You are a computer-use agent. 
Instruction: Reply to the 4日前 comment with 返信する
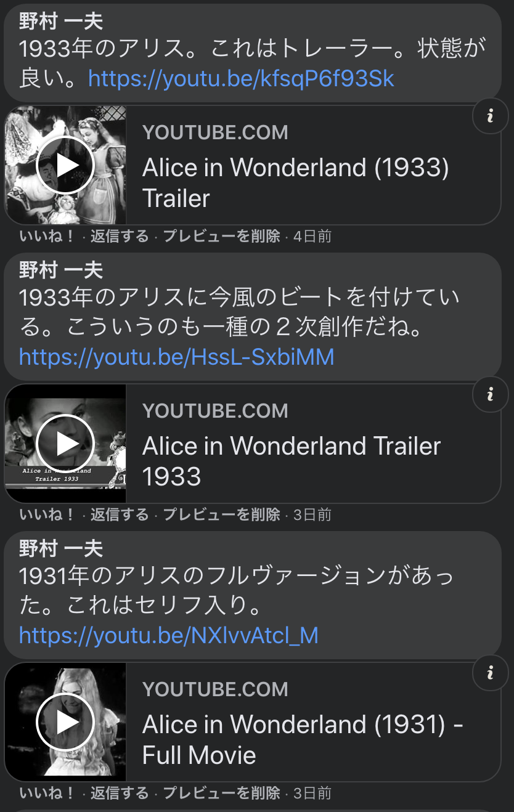pos(120,237)
